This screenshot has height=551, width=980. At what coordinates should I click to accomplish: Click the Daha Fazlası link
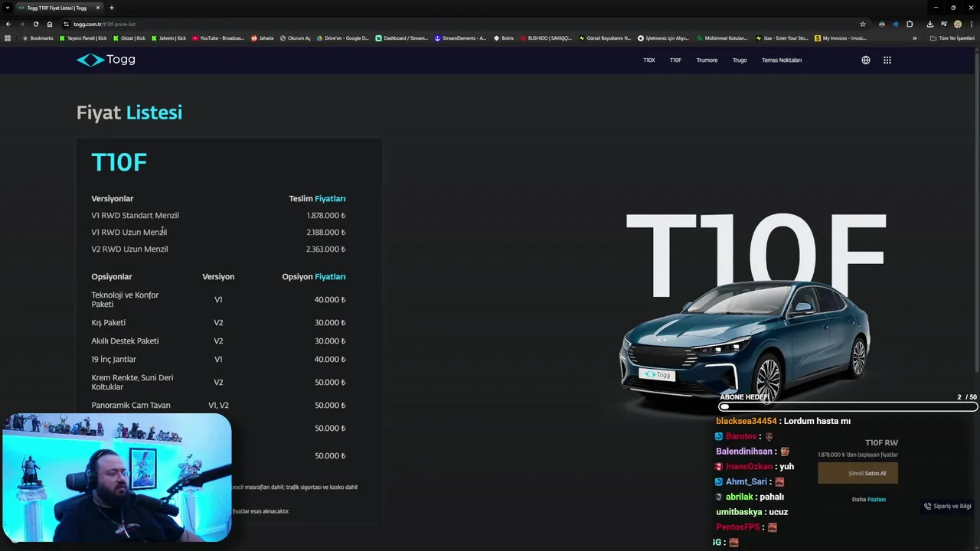point(869,499)
